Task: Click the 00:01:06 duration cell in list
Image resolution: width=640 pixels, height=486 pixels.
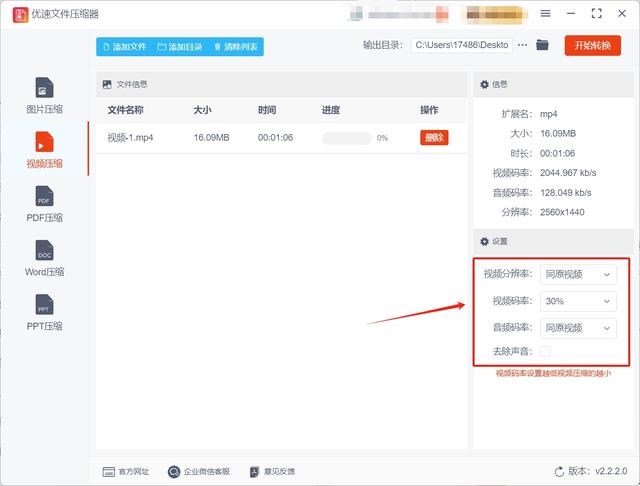Action: pos(276,138)
